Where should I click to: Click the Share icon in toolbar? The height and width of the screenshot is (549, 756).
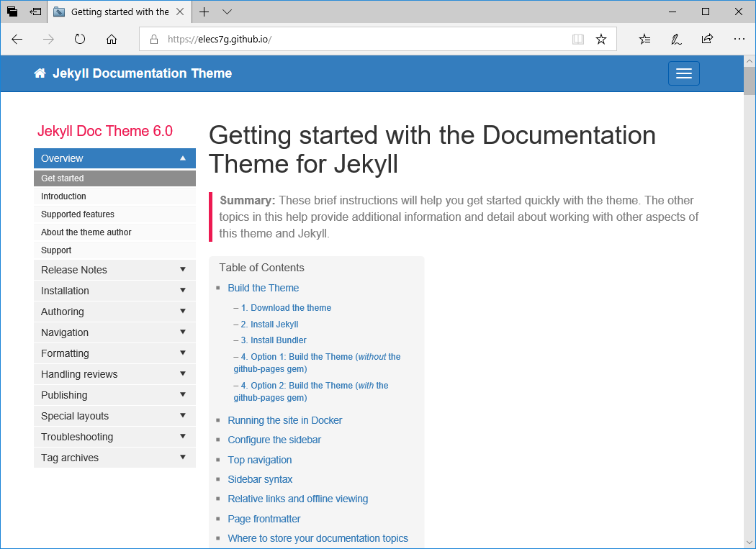pyautogui.click(x=707, y=39)
